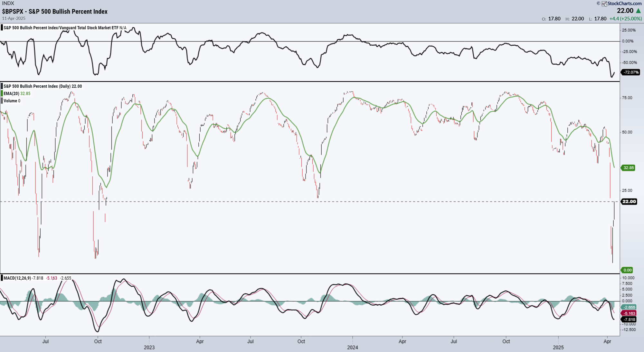Click the 22.00 last price axis label

point(629,201)
